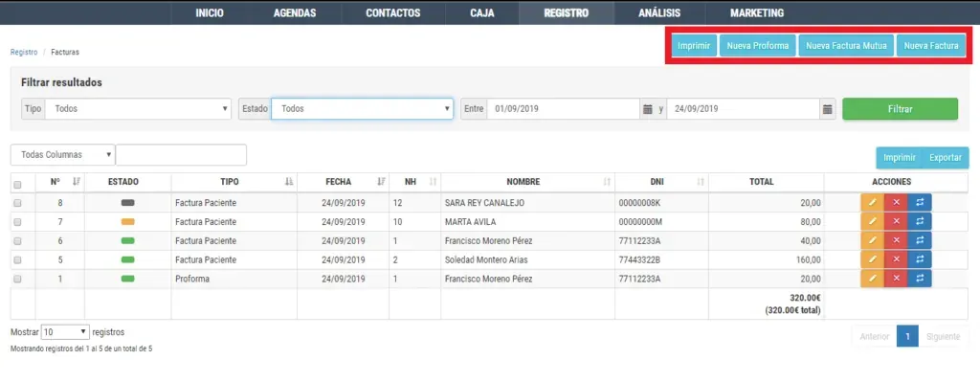Check the box for MARTA AVILA invoice
This screenshot has width=980, height=382.
coord(17,222)
